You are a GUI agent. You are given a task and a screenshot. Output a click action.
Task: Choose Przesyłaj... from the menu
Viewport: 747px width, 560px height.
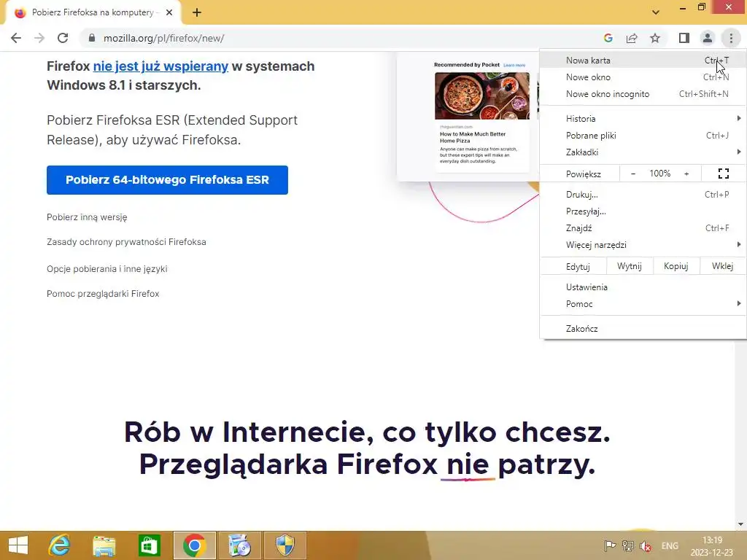pyautogui.click(x=643, y=211)
